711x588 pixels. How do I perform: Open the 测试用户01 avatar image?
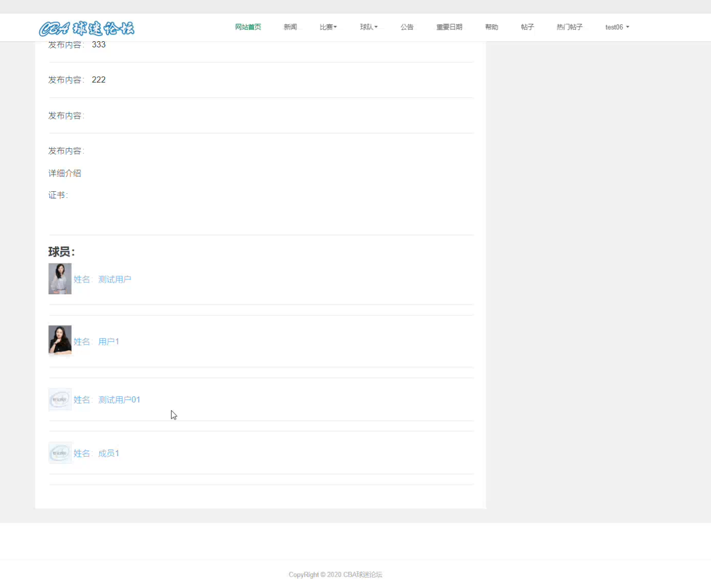60,399
